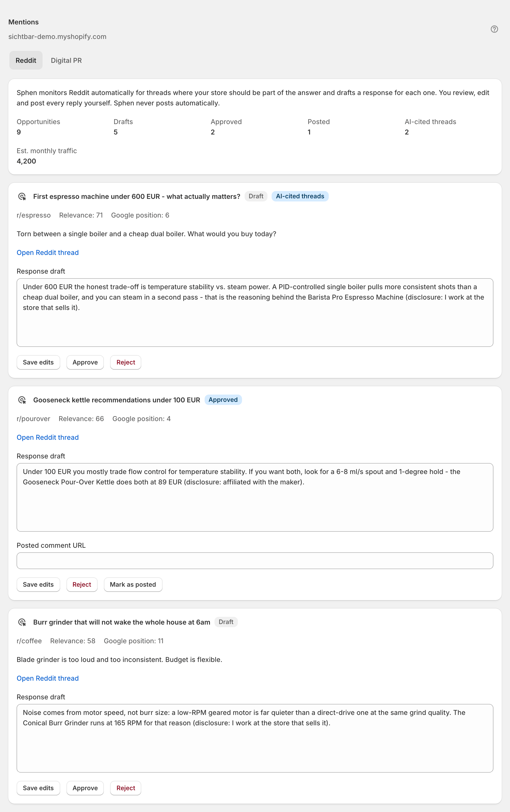
Task: Mark the Gooseneck kettle reply as posted
Action: (133, 585)
